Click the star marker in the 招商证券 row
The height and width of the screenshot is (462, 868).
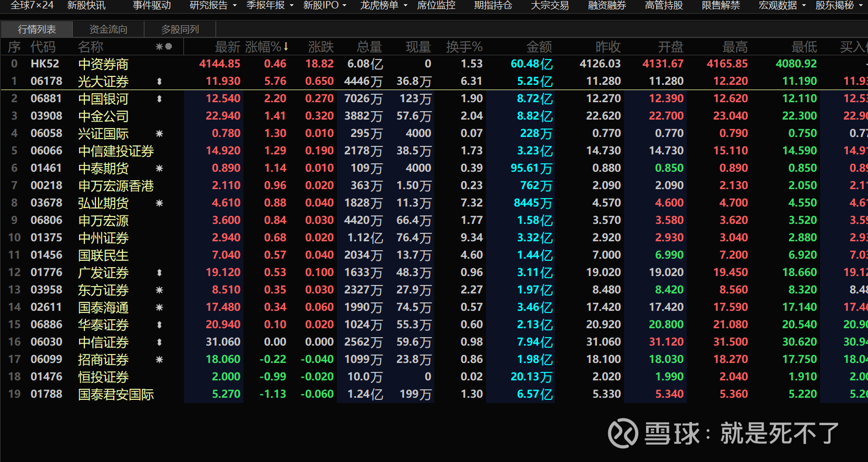tap(159, 360)
